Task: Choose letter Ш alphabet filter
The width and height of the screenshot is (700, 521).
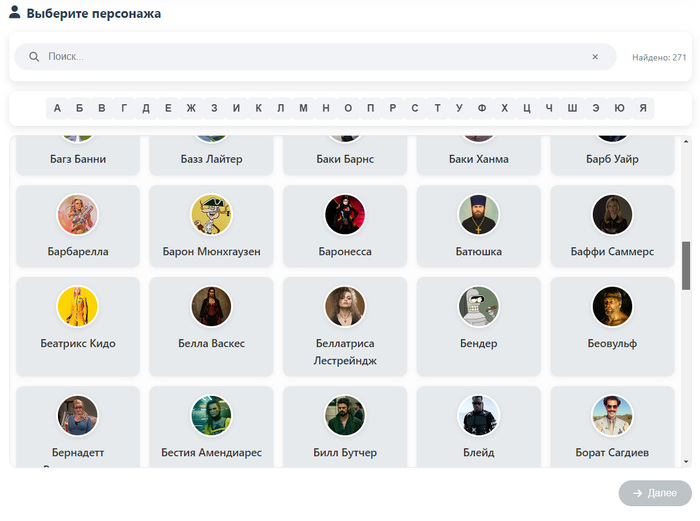Action: (572, 108)
